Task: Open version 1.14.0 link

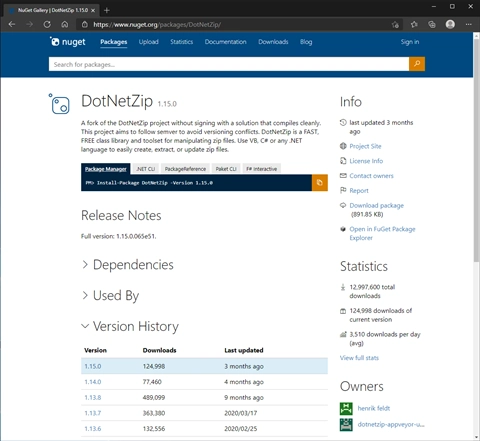Action: tap(93, 382)
